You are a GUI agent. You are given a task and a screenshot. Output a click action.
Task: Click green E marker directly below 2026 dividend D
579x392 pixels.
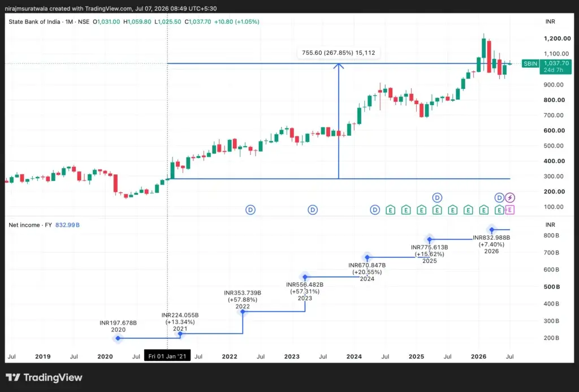(x=499, y=210)
